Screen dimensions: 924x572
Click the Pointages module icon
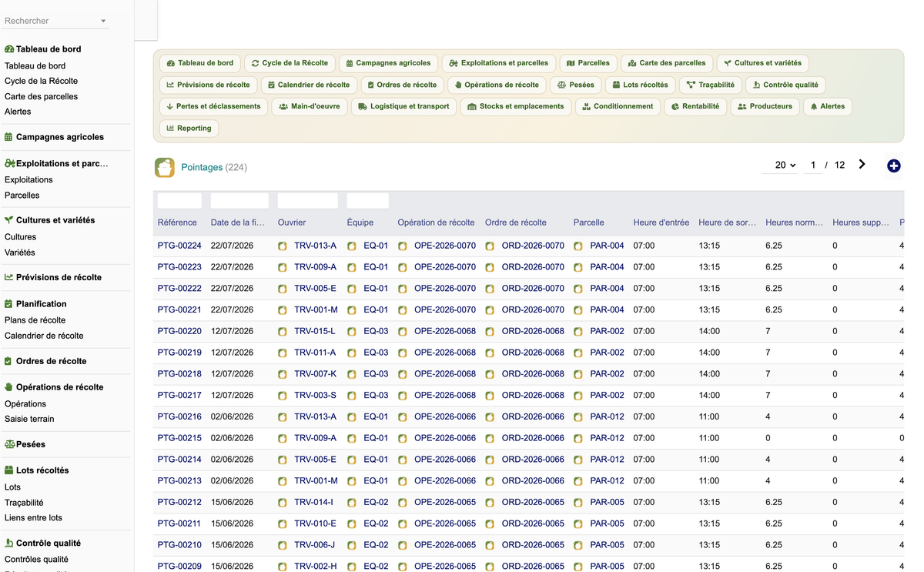click(x=165, y=167)
